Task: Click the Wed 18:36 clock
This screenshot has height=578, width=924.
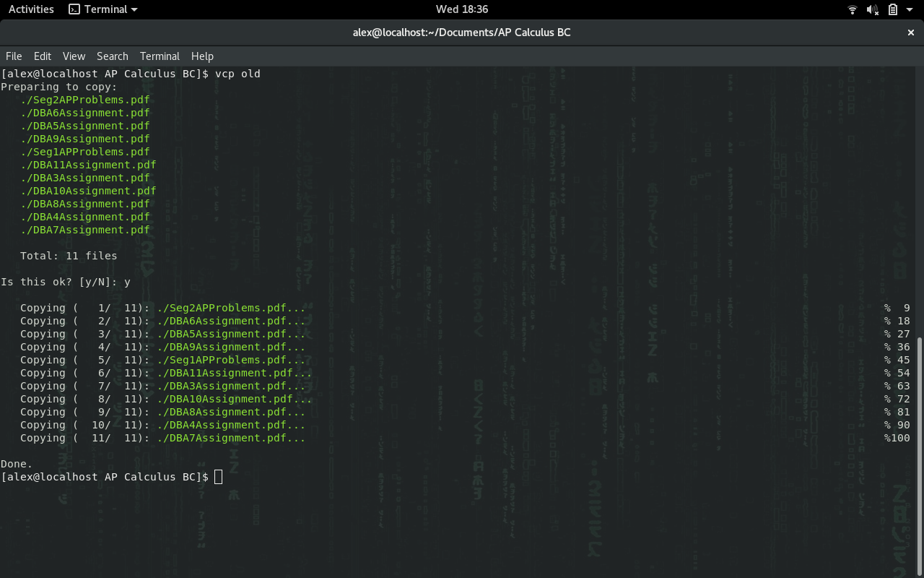Action: point(462,9)
